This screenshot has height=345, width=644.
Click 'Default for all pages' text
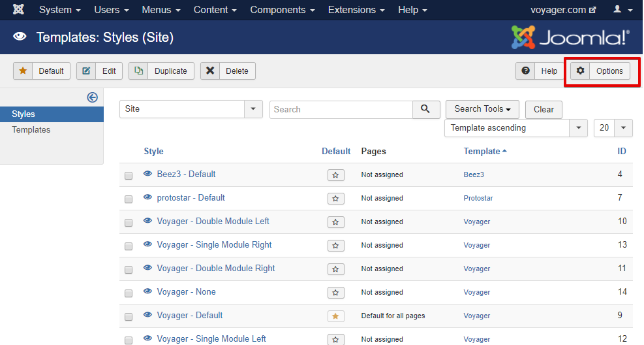393,316
